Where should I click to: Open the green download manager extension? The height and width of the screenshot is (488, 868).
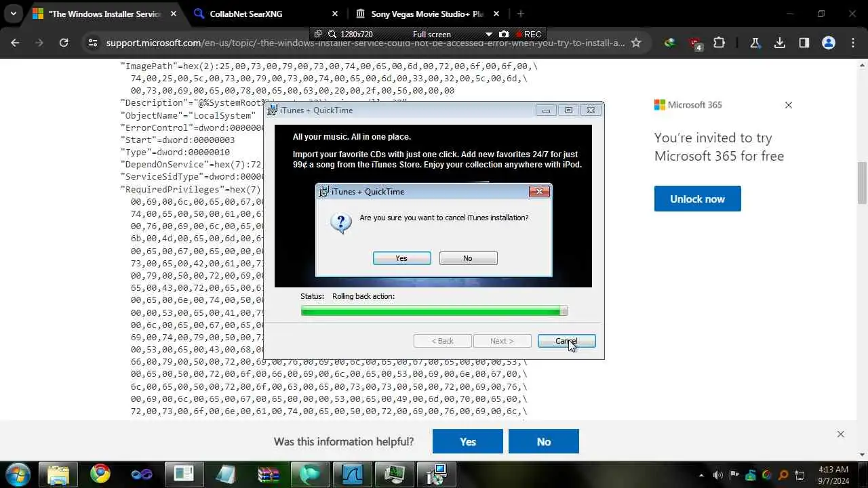tap(670, 43)
